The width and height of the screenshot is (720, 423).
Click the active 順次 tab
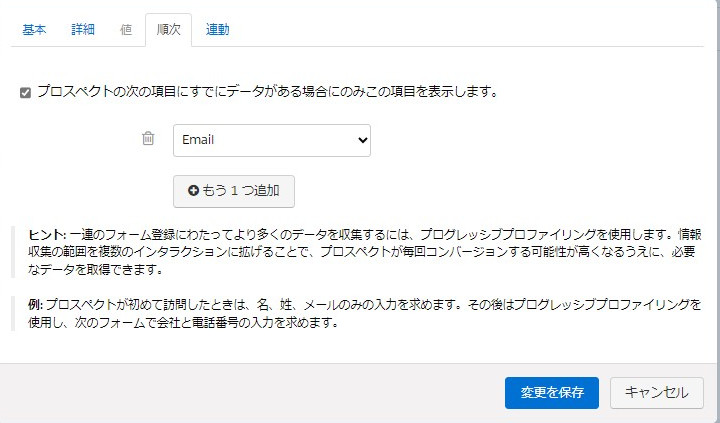pyautogui.click(x=169, y=29)
